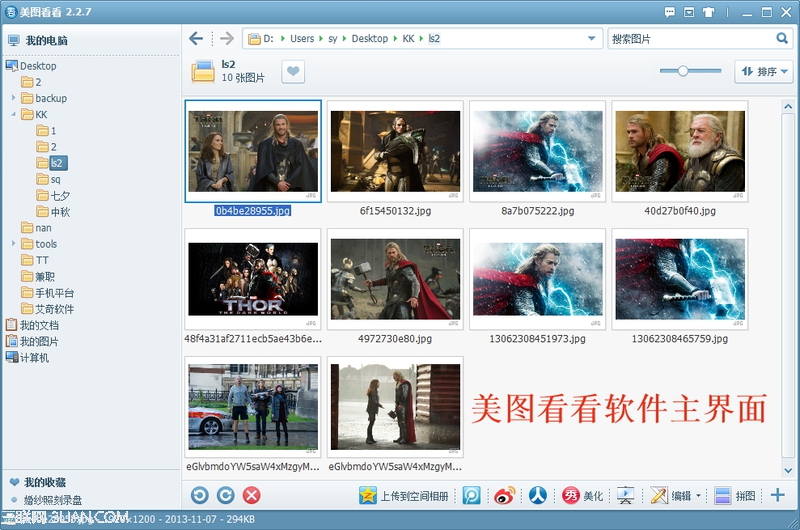Screen dimensions: 800x530
Task: Select folder 1 under KK
Action: point(46,131)
